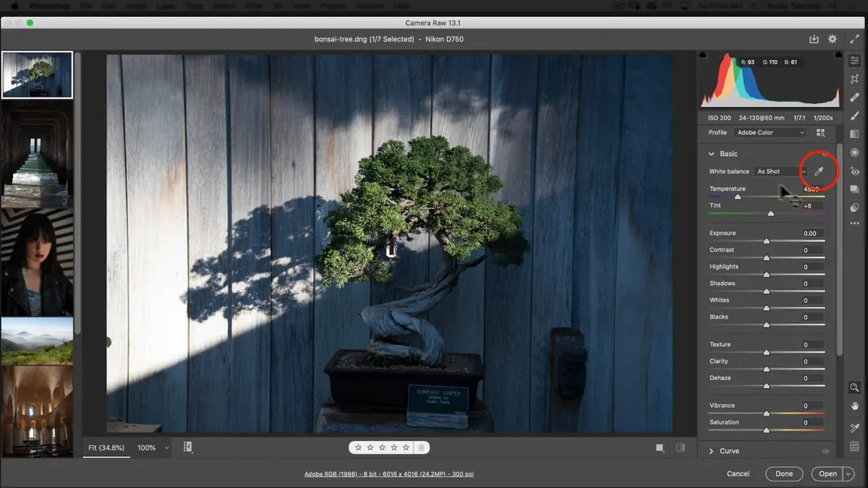Open the Adobe Color profile dropdown
Viewport: 868px width, 488px height.
[770, 133]
